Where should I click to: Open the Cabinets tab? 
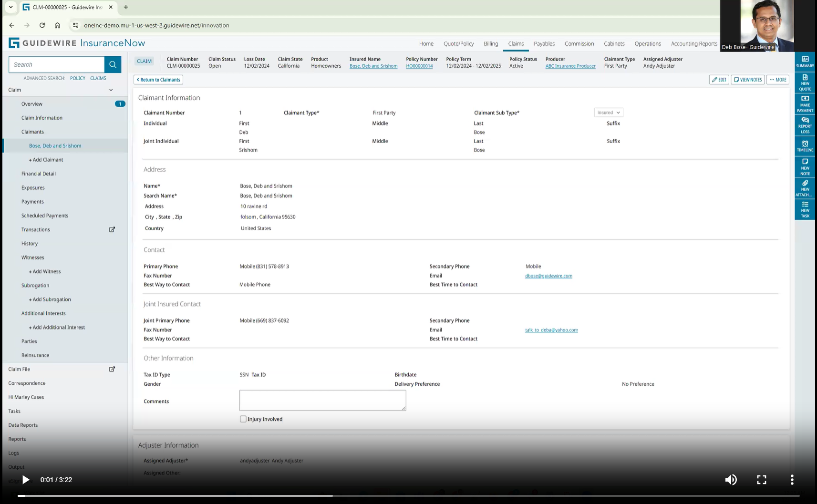614,43
